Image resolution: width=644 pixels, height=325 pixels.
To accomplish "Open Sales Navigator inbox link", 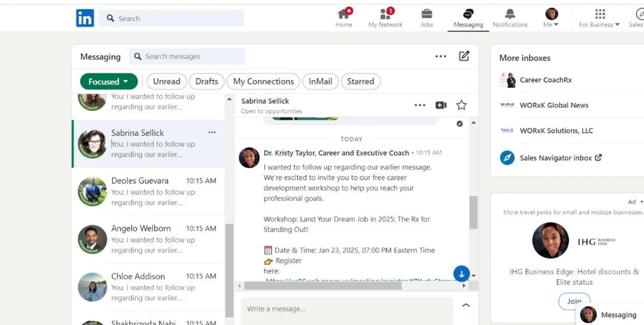I will (560, 158).
